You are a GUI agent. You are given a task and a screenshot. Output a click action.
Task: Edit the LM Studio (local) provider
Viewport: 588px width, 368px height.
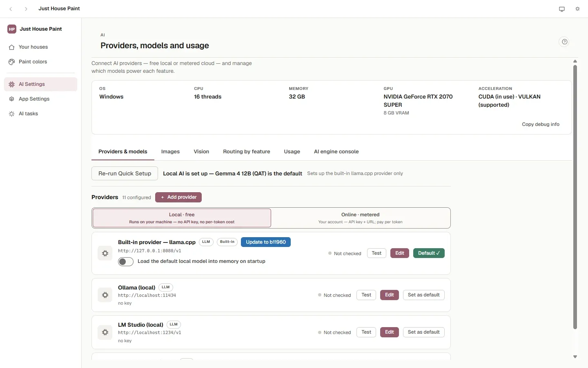(390, 332)
